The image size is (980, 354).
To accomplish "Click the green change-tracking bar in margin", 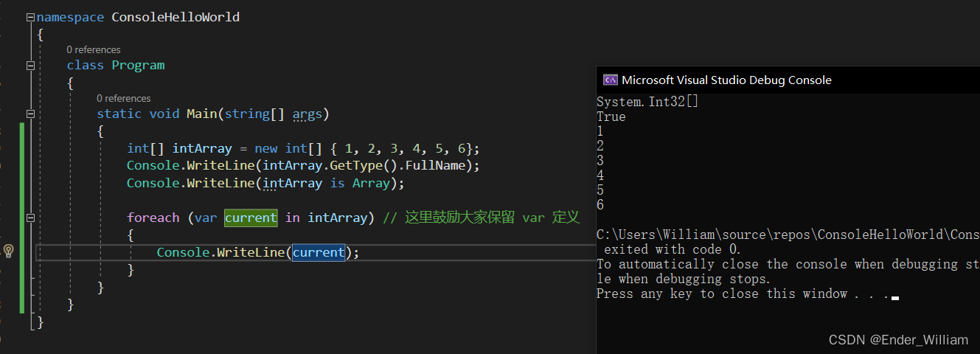I will pyautogui.click(x=22, y=218).
